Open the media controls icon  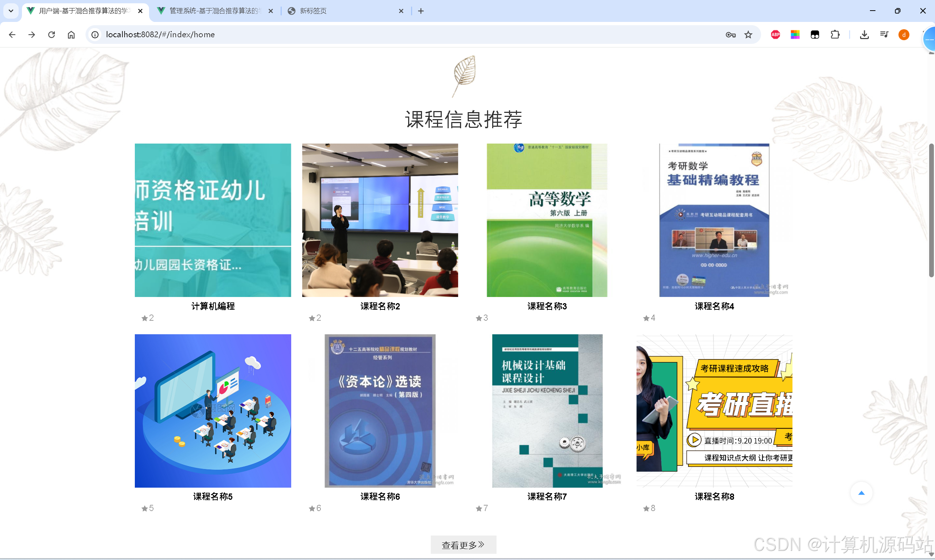[x=884, y=34]
